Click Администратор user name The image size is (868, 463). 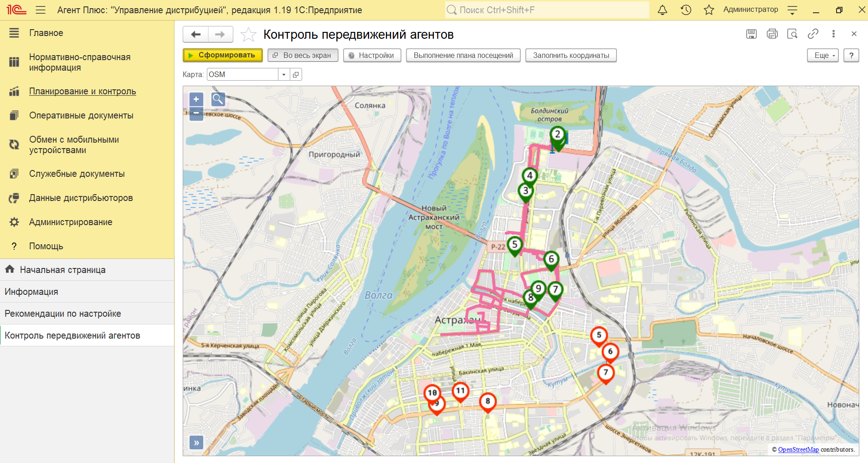point(750,10)
